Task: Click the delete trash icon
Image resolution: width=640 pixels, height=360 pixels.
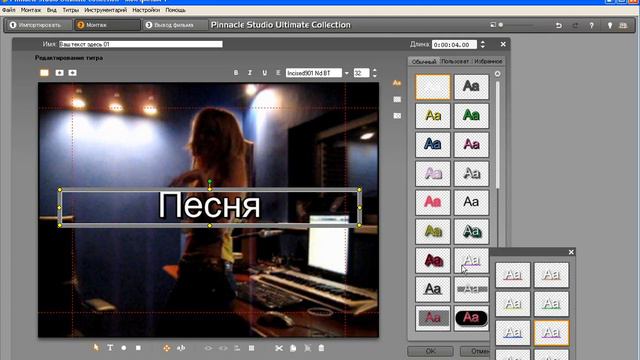Action: [321, 348]
